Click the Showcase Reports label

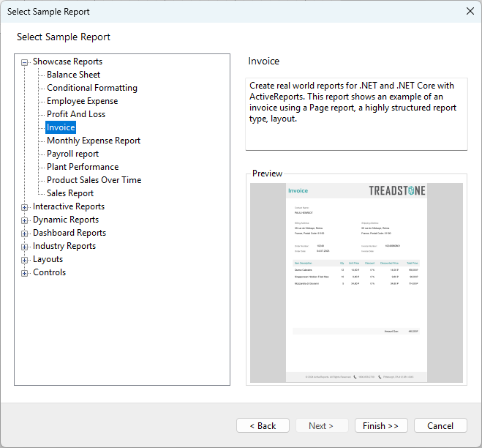click(67, 61)
